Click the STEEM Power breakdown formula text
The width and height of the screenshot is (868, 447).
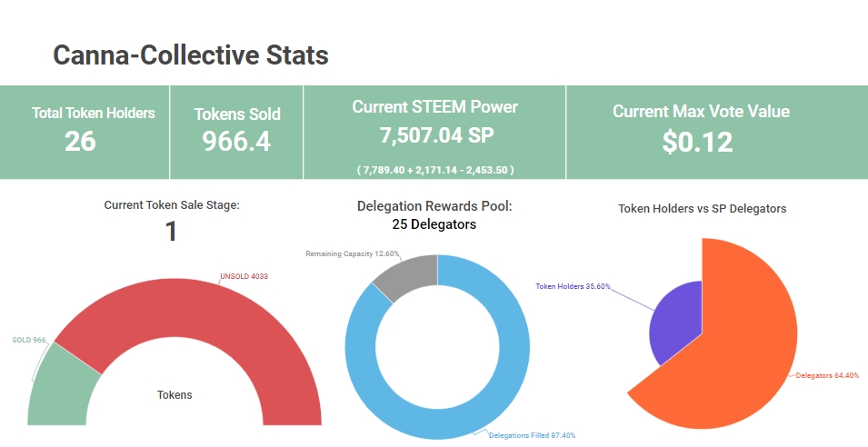(x=434, y=169)
